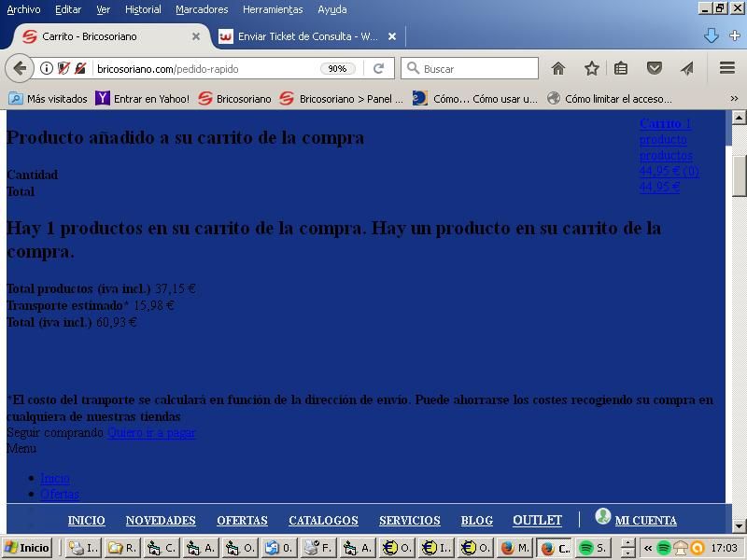Go to OFERTAS in footer nav
The height and width of the screenshot is (560, 747).
[242, 521]
